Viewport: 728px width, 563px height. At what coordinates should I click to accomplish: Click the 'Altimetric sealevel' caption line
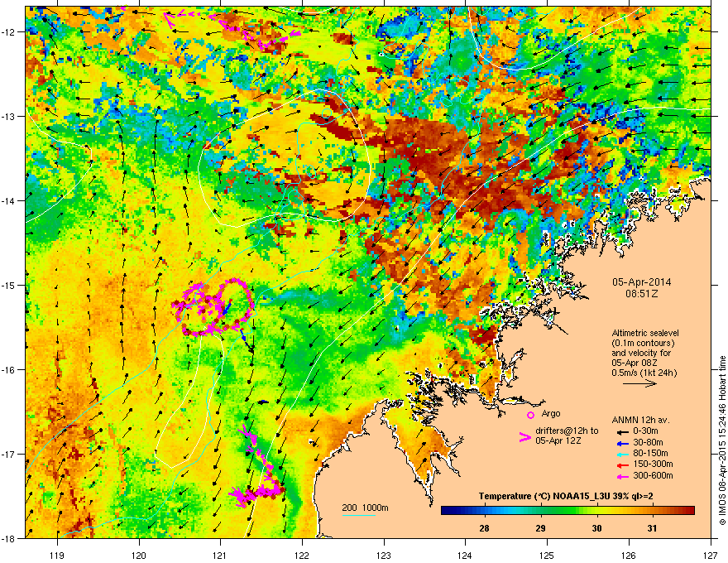645,333
